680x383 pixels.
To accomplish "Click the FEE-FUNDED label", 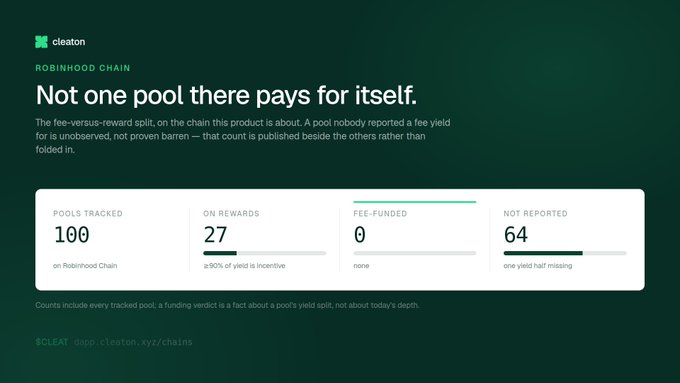I will pos(380,213).
